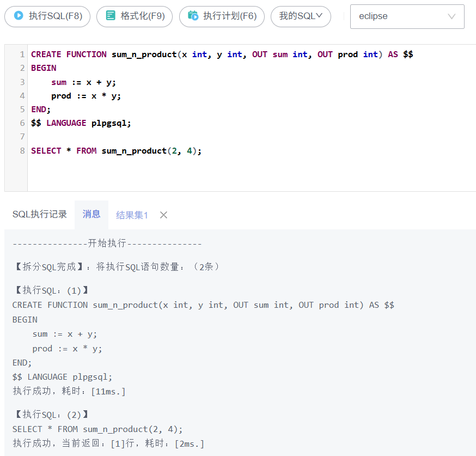Open the 我的SQL dropdown menu
Image resolution: width=476 pixels, height=456 pixels.
tap(301, 16)
